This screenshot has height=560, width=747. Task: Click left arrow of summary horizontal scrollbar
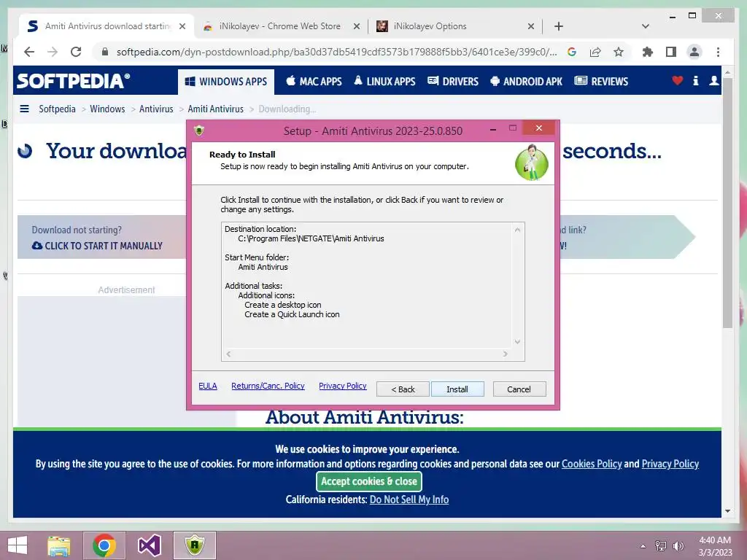(228, 354)
